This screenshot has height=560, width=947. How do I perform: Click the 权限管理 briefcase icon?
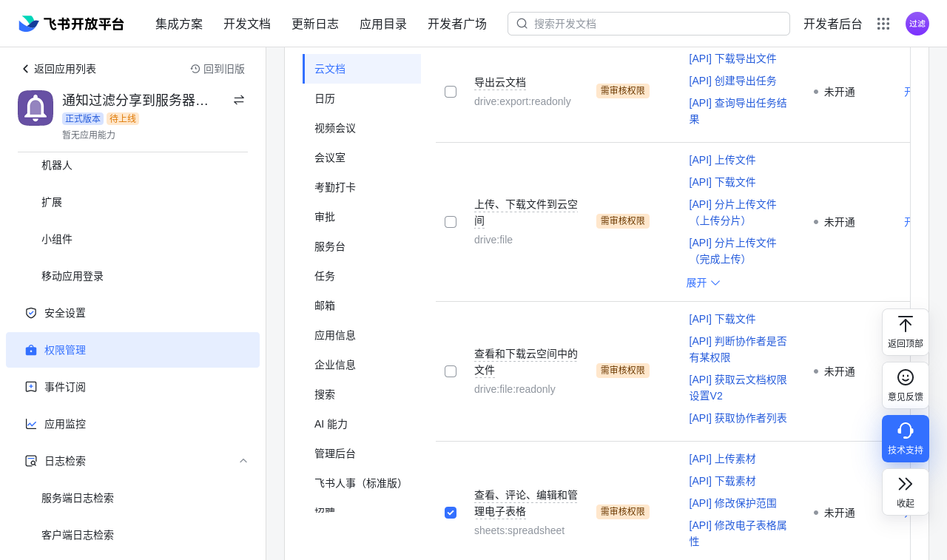click(x=31, y=350)
